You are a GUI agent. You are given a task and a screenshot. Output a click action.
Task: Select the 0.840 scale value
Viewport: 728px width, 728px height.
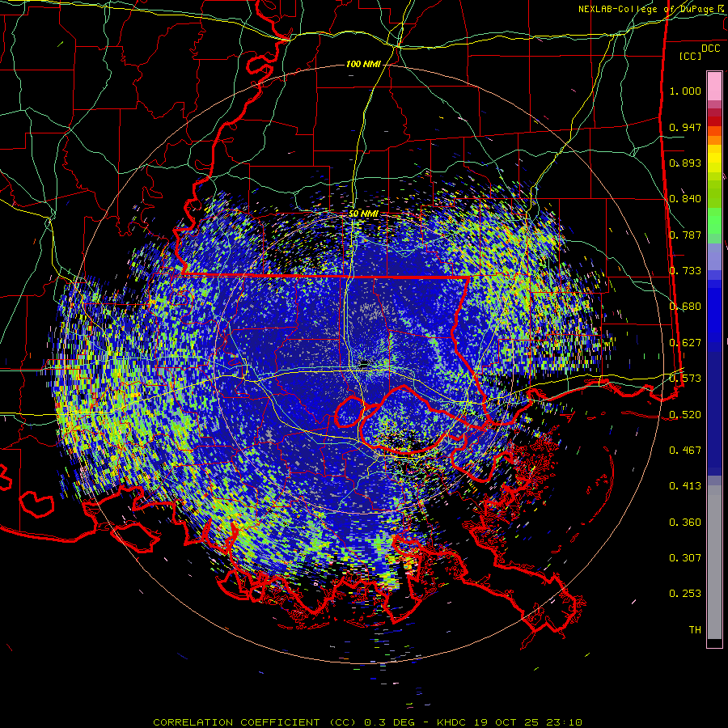(685, 199)
